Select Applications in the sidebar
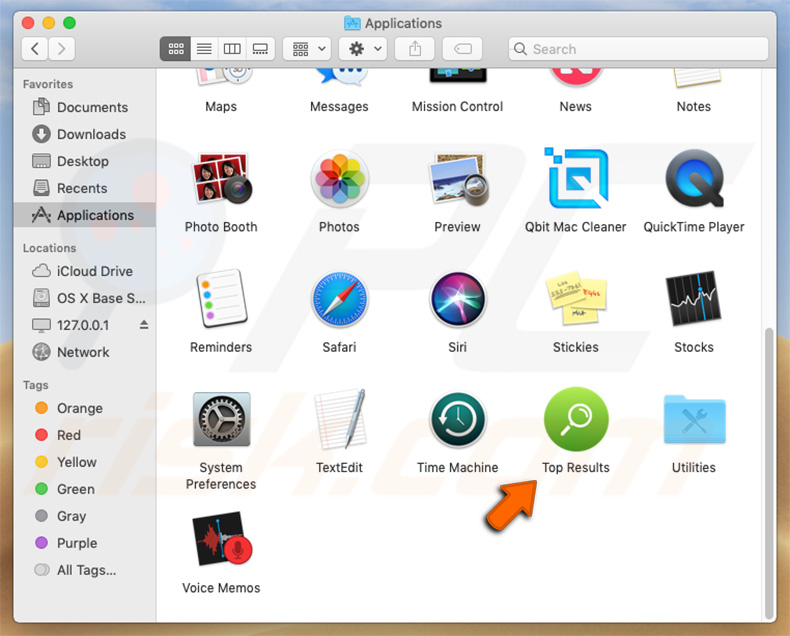790x636 pixels. [85, 215]
